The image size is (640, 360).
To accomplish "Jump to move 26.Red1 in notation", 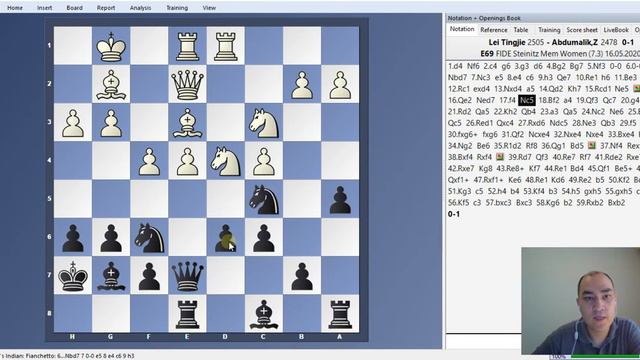I will (479, 123).
